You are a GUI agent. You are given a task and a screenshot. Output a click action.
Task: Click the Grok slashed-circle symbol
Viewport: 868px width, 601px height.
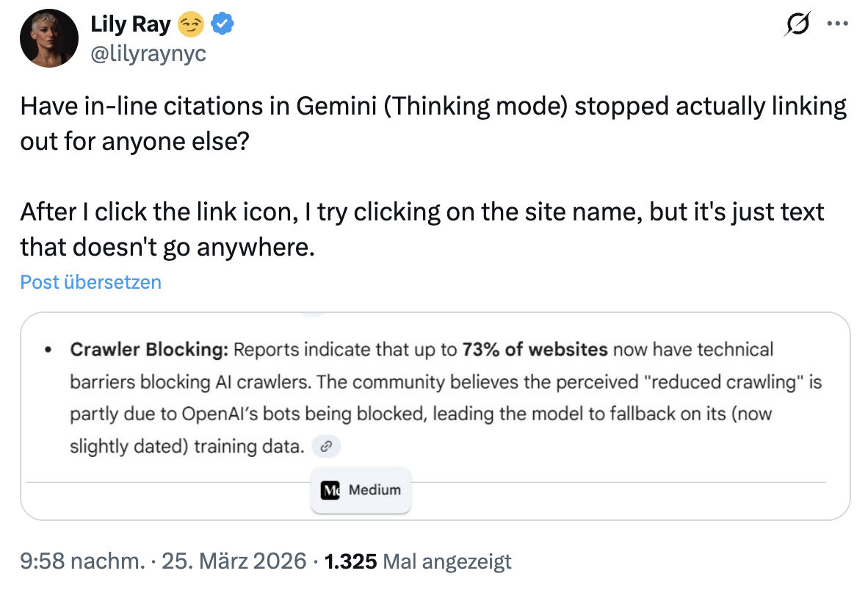(x=797, y=24)
